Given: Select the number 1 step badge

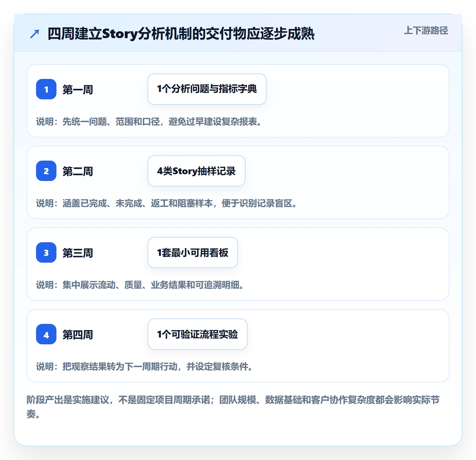Looking at the screenshot, I should click(x=46, y=89).
